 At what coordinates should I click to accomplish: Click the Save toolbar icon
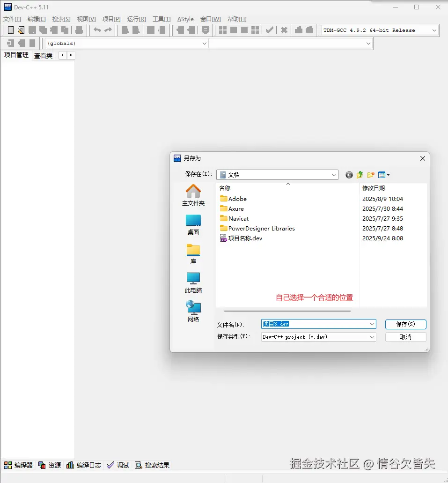[x=32, y=30]
